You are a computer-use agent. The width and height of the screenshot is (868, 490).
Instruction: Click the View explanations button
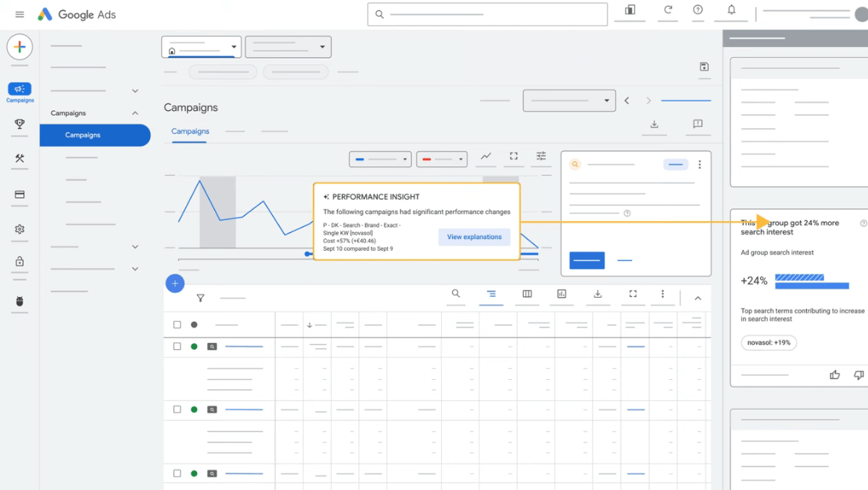tap(474, 237)
